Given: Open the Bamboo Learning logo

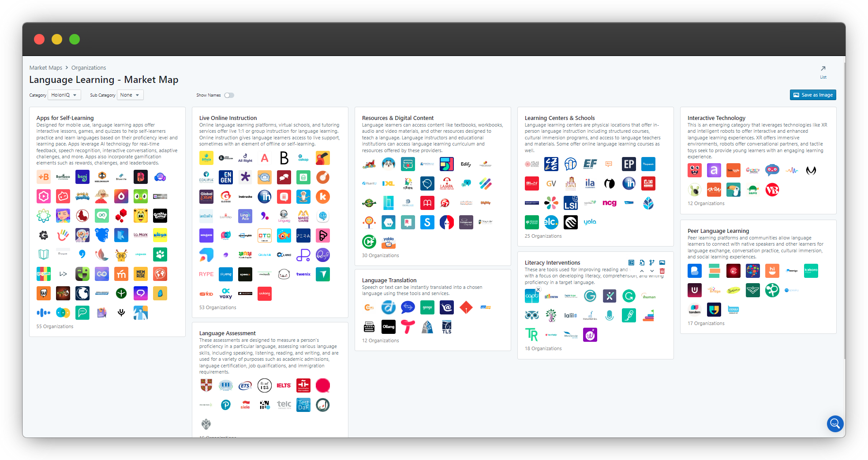Looking at the screenshot, I should (63, 177).
